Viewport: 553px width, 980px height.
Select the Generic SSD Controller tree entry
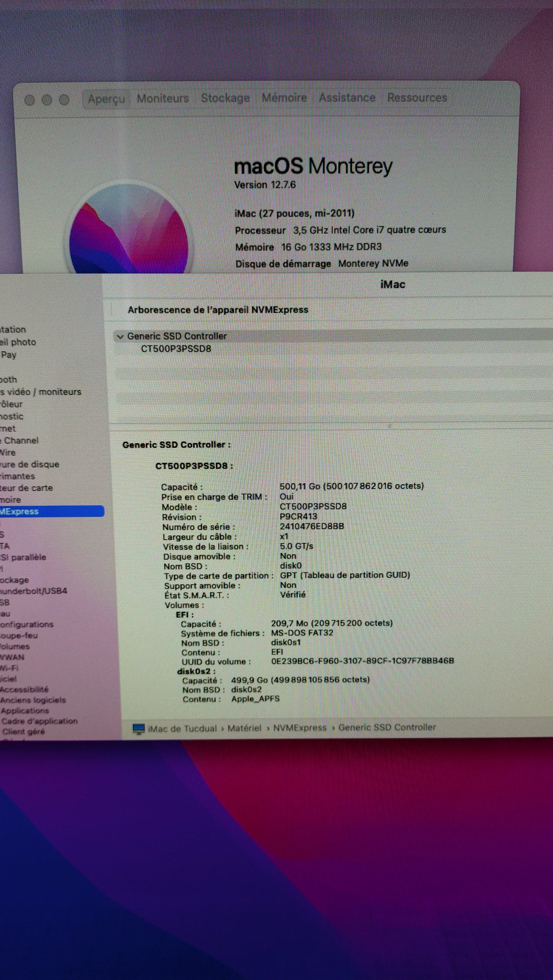tap(177, 336)
